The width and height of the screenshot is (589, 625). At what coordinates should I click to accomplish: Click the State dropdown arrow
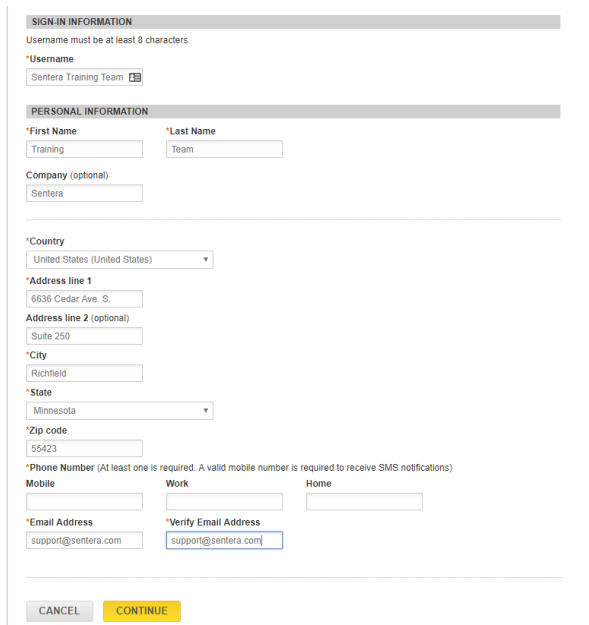click(206, 411)
